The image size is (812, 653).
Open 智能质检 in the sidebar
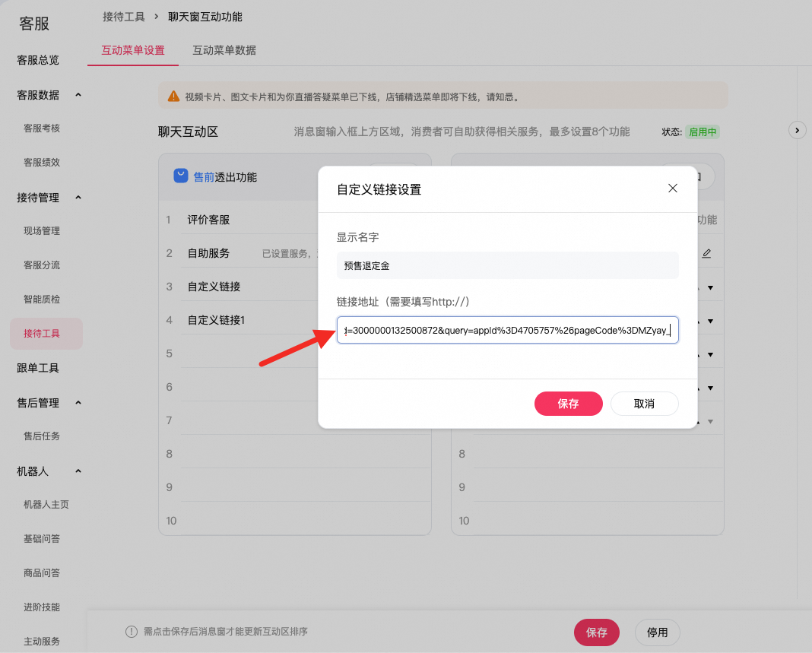click(x=42, y=300)
